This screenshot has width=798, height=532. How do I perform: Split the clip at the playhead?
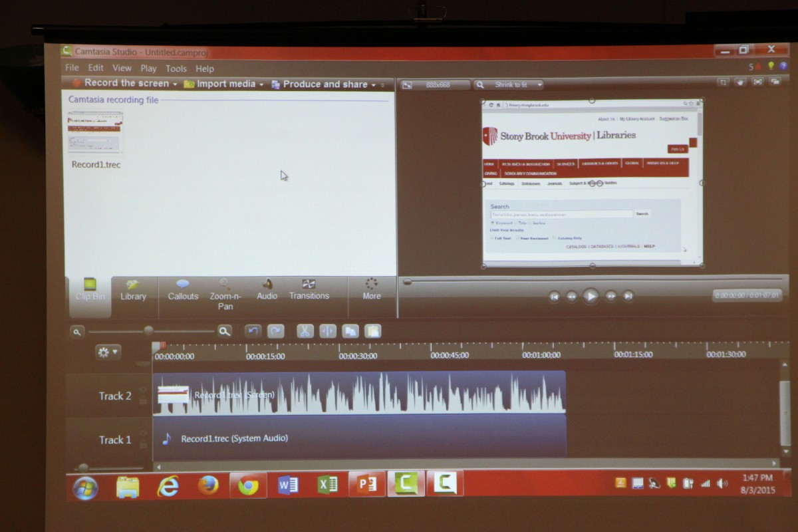click(x=328, y=331)
